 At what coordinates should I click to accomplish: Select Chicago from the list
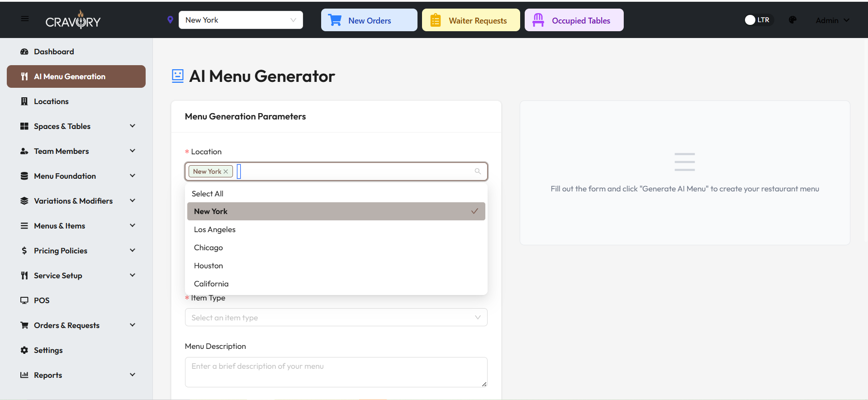(336, 248)
